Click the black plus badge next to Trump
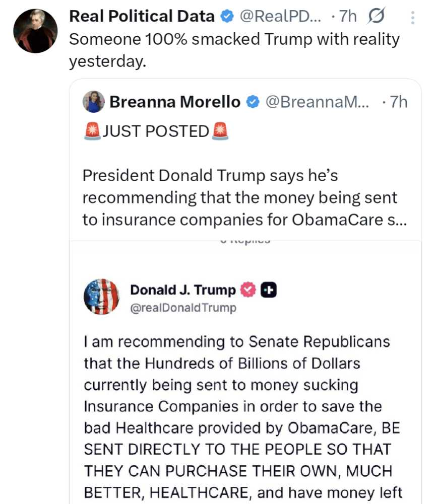The width and height of the screenshot is (435, 504). (269, 290)
